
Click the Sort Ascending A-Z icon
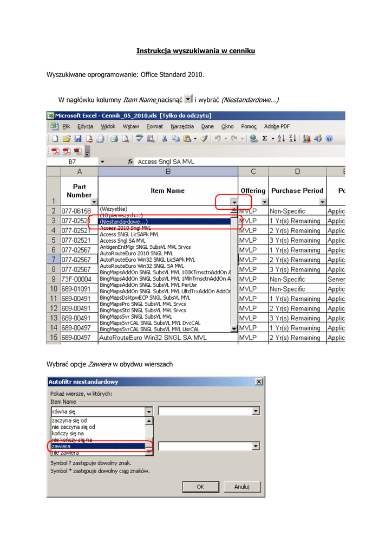tap(281, 139)
